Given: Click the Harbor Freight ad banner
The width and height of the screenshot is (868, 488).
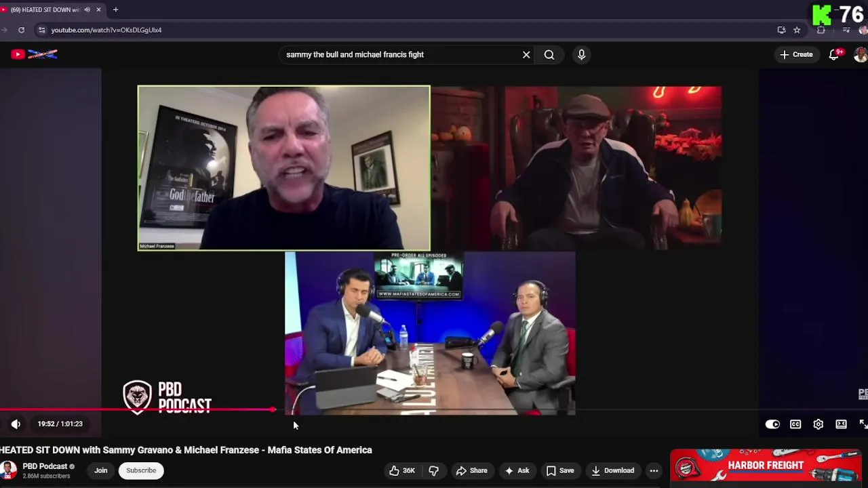Looking at the screenshot, I should pos(767,466).
